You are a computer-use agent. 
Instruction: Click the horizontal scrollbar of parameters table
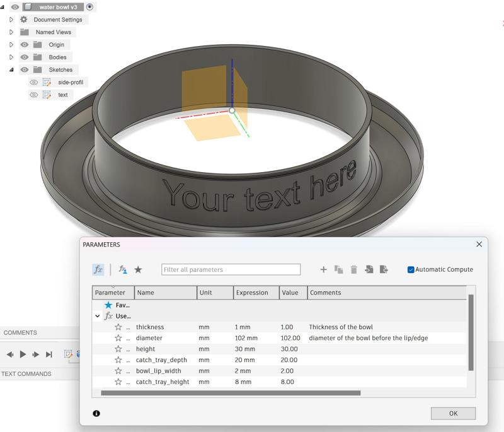(x=231, y=393)
